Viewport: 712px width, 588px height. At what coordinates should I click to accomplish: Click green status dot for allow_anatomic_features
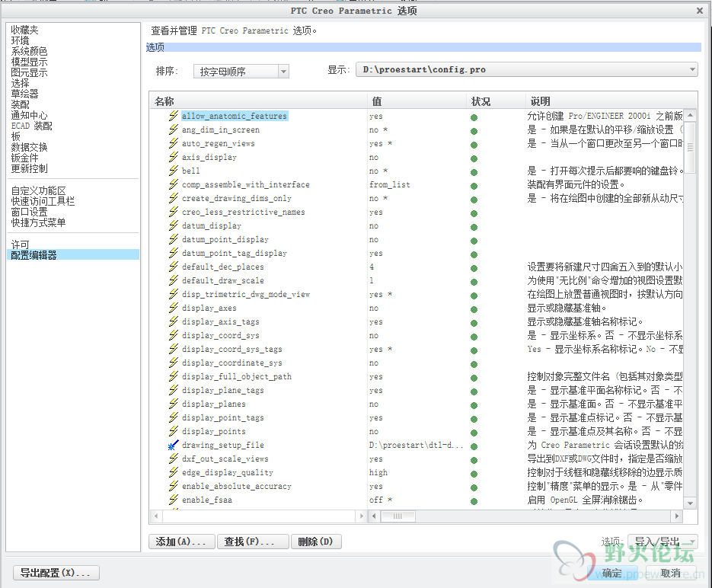474,117
